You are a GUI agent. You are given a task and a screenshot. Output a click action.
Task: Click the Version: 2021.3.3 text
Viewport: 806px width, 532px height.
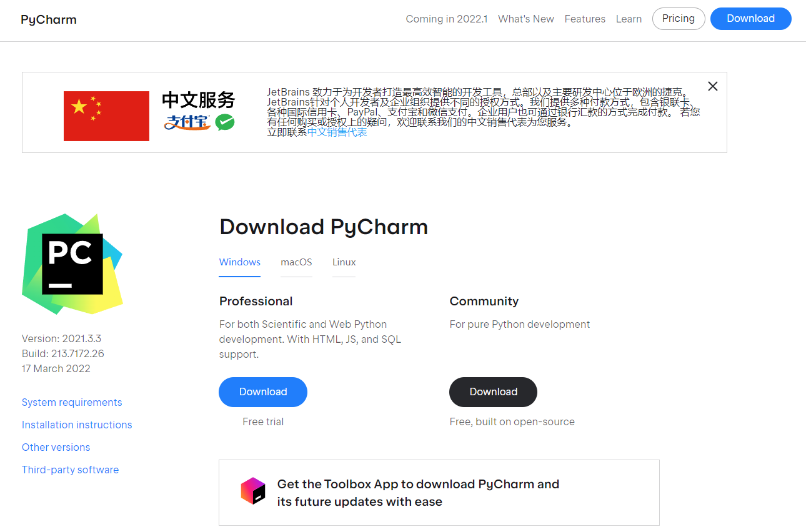click(61, 339)
